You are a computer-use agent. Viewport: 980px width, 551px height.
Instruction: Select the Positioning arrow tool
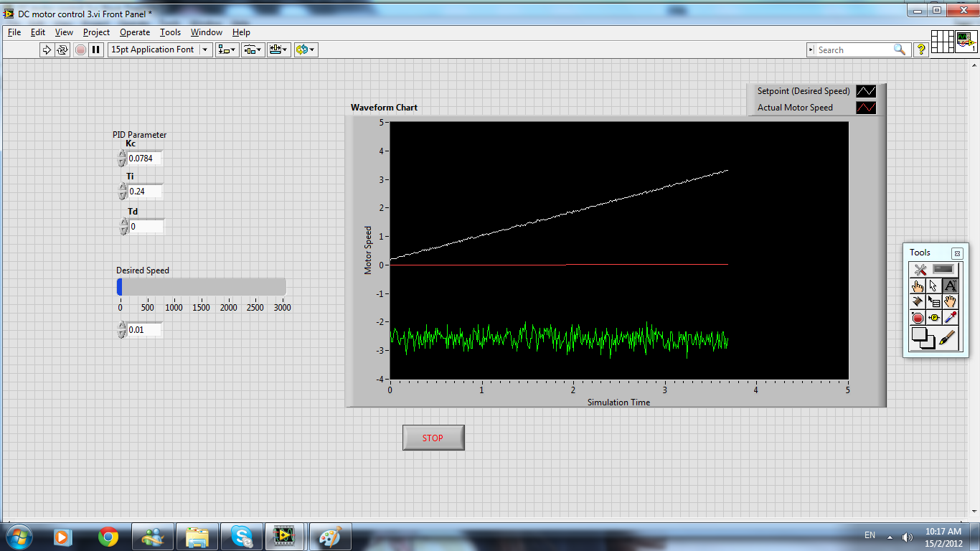934,286
